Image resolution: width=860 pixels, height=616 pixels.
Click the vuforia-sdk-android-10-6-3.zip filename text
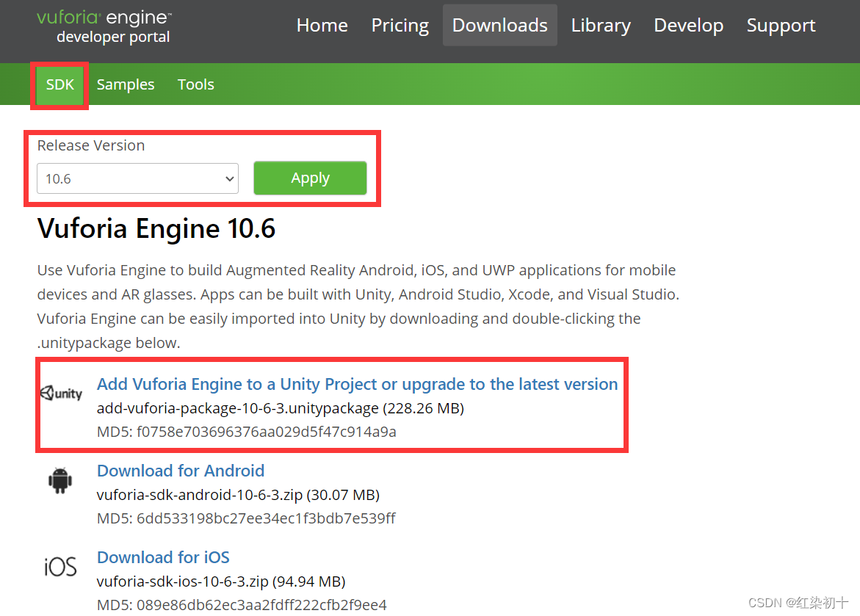coord(200,495)
